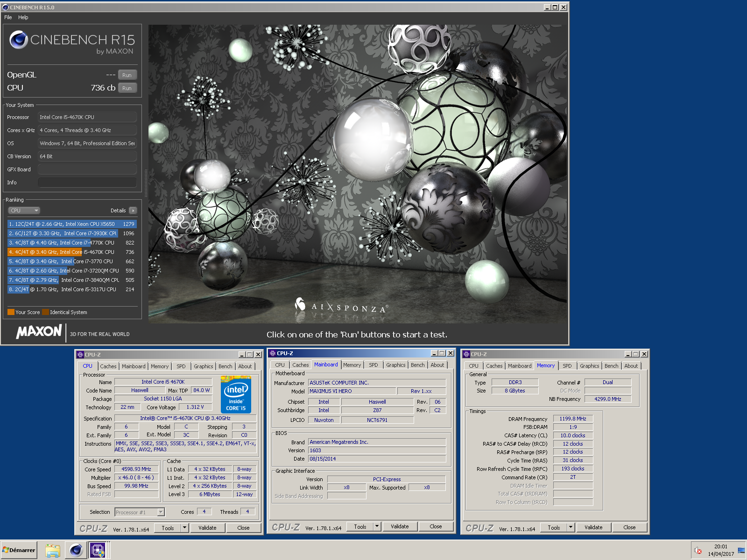Viewport: 747px width, 560px height.
Task: Click the Identical System brown swatch
Action: tap(45, 312)
